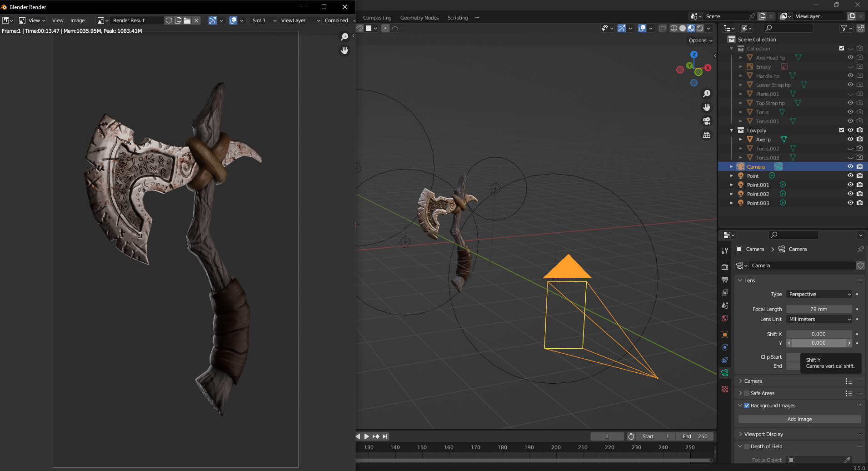
Task: Enable the Depth of Field checkbox
Action: [747, 446]
